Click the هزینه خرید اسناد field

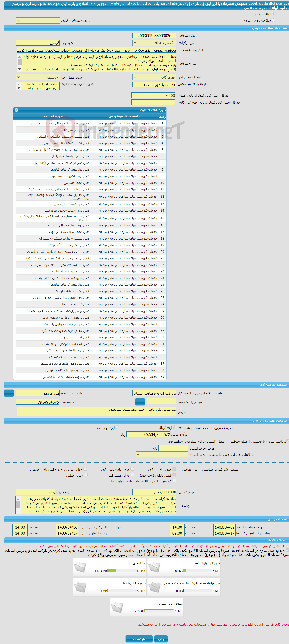coord(173,448)
